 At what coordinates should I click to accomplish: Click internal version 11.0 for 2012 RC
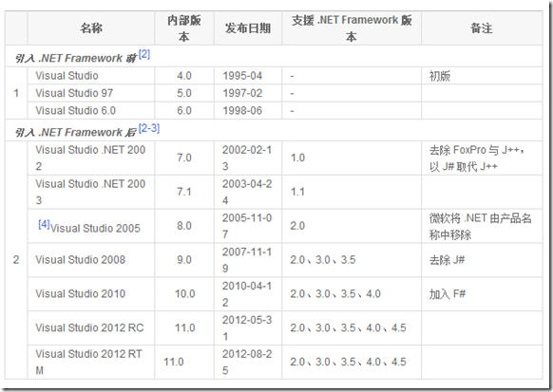coord(184,327)
